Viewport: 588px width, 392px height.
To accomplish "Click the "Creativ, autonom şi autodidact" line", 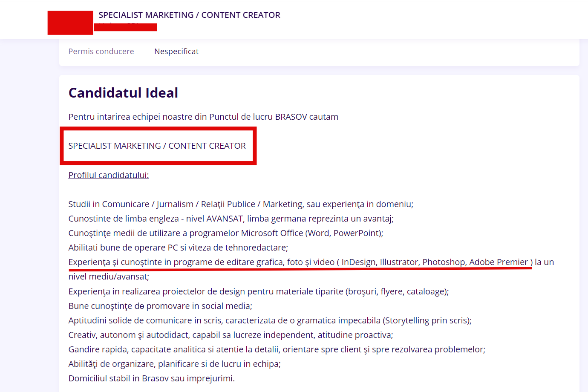I will (231, 335).
